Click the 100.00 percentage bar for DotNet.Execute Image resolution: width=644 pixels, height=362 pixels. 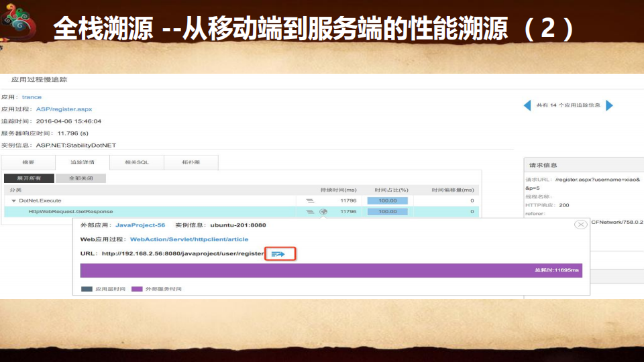[x=387, y=200]
